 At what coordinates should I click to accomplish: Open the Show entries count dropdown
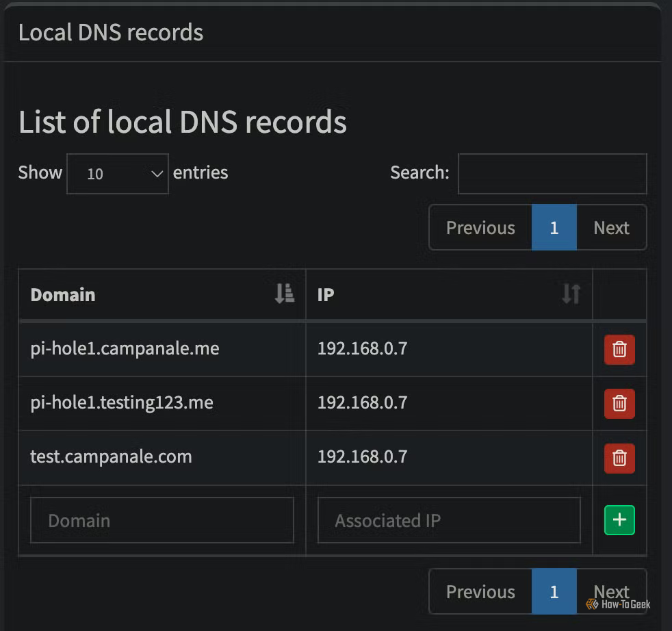(118, 174)
